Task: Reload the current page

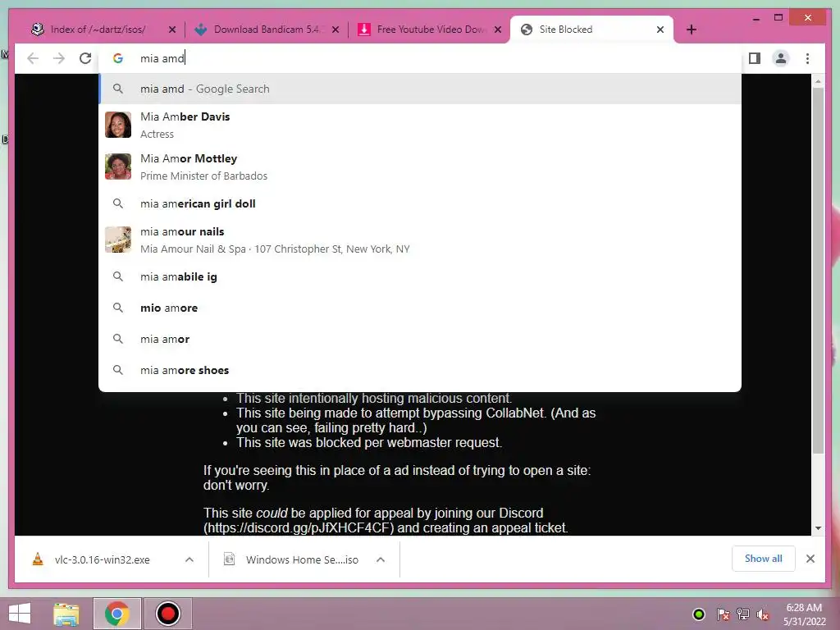Action: pyautogui.click(x=85, y=58)
